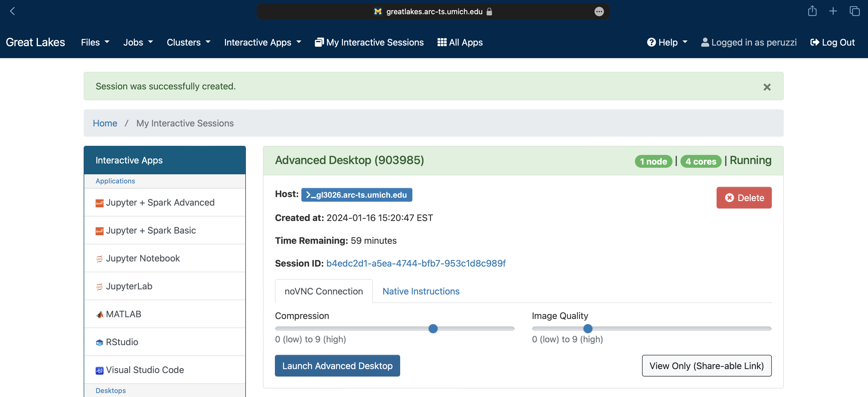The height and width of the screenshot is (397, 868).
Task: Delete the Advanced Desktop session
Action: (744, 198)
